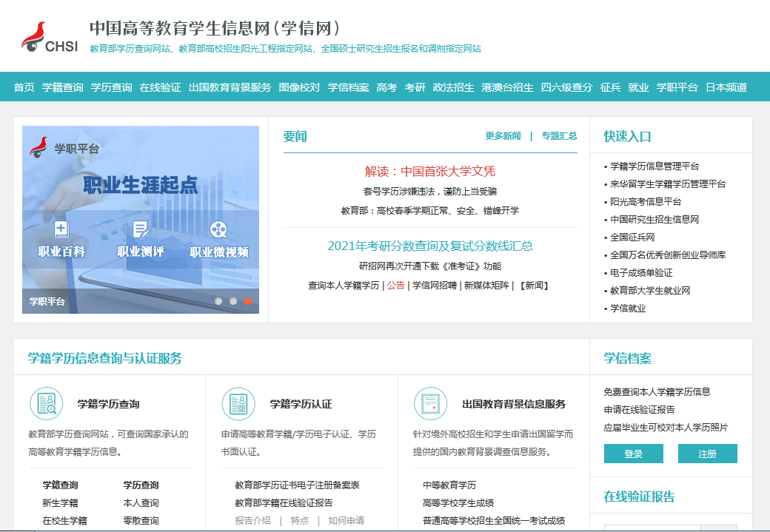Open 出国教育背景服务 navigation item
Viewport: 770px width, 532px height.
tap(230, 87)
